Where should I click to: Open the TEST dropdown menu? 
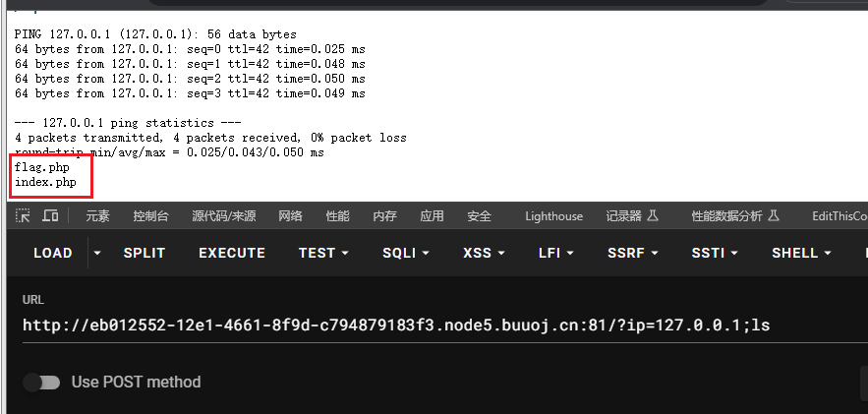tap(323, 253)
